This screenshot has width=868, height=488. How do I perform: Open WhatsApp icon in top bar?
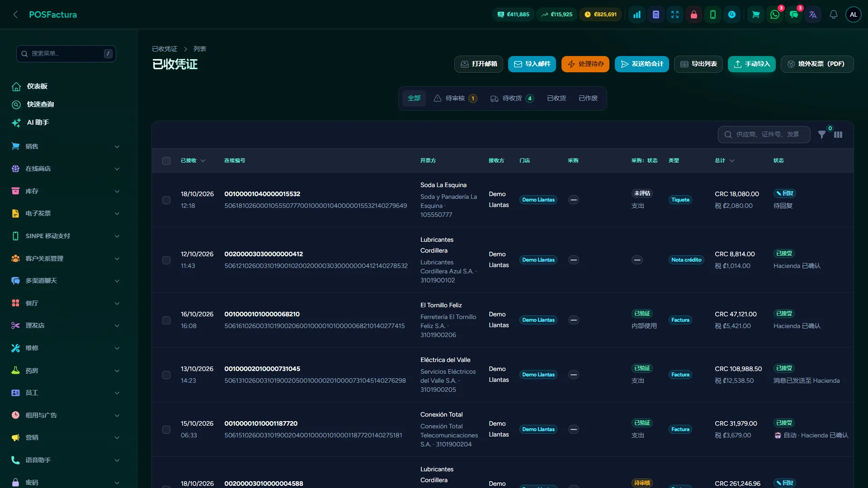775,14
